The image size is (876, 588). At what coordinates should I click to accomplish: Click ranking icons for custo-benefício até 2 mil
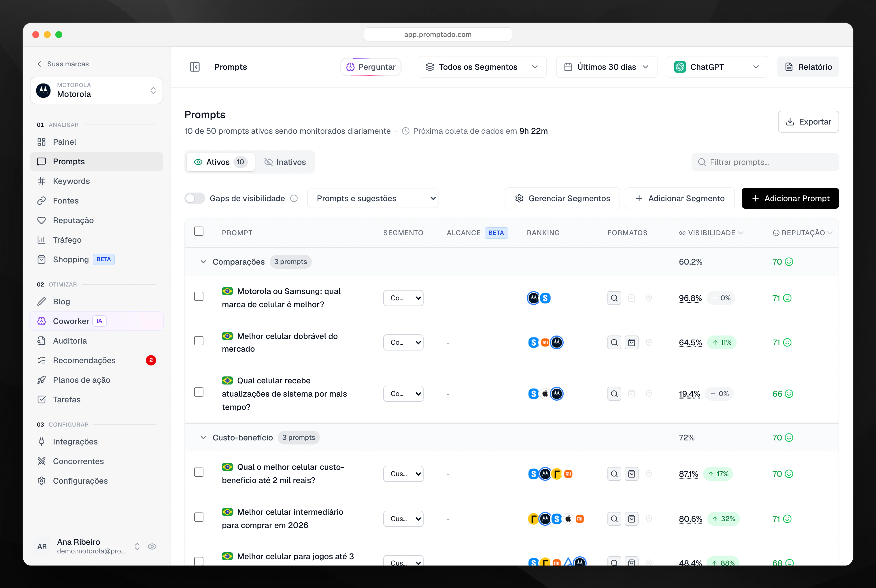pos(550,474)
